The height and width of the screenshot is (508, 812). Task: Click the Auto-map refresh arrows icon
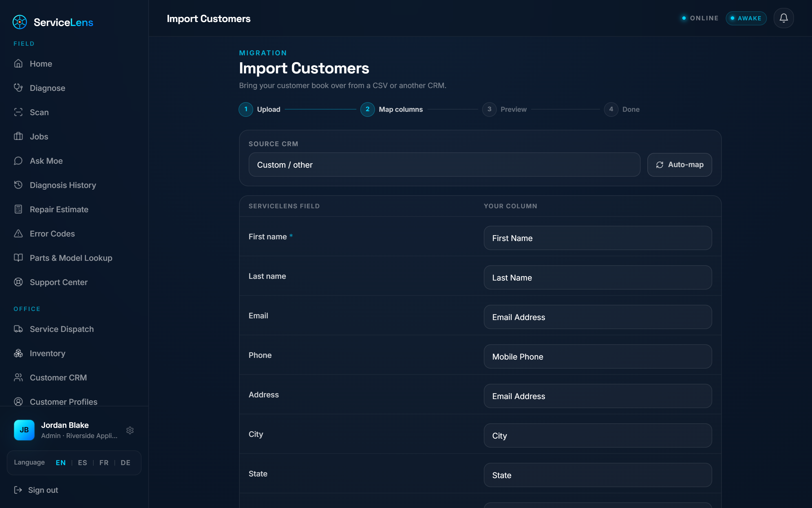pyautogui.click(x=660, y=165)
